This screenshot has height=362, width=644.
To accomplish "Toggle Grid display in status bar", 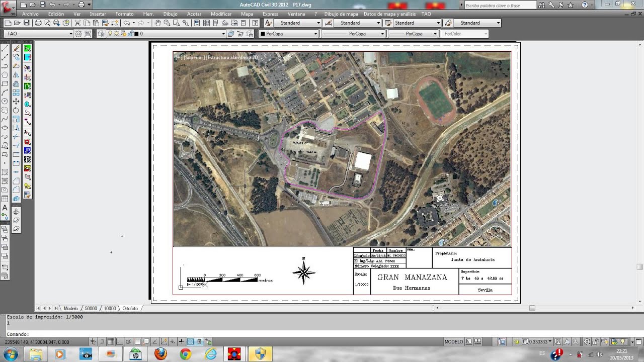I will tap(111, 342).
